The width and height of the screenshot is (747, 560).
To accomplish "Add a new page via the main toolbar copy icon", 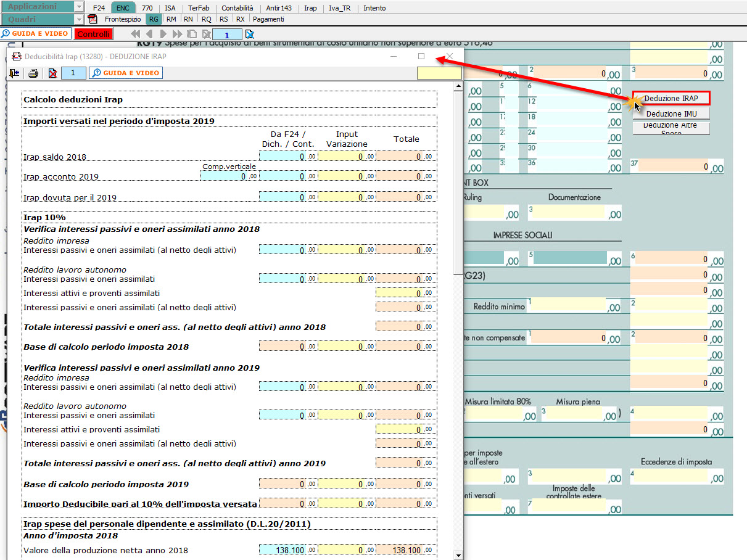I will (x=192, y=34).
